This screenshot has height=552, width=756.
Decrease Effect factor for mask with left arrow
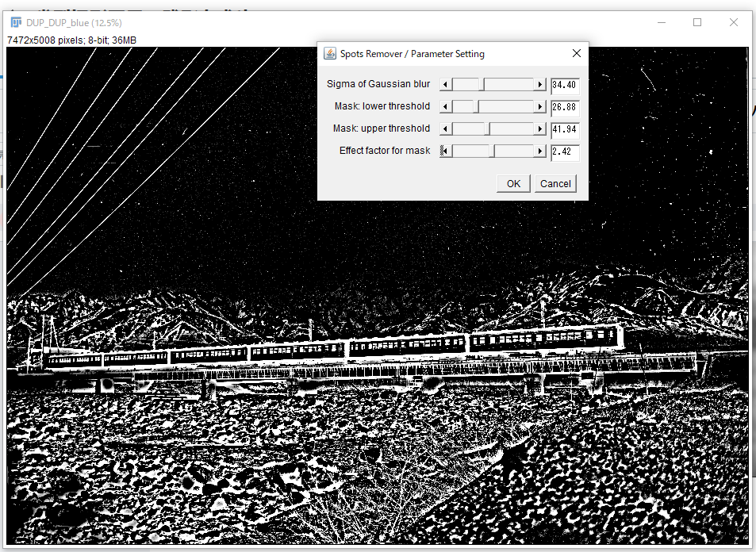446,151
